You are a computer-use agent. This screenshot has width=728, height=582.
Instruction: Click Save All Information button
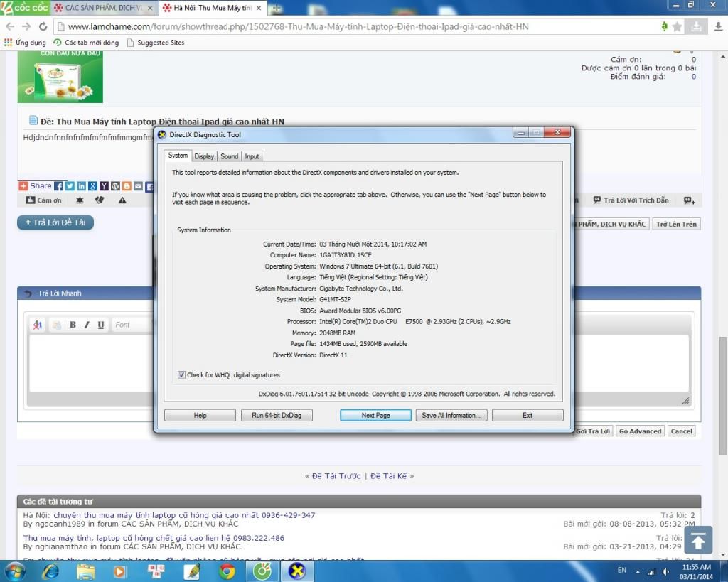(x=451, y=415)
